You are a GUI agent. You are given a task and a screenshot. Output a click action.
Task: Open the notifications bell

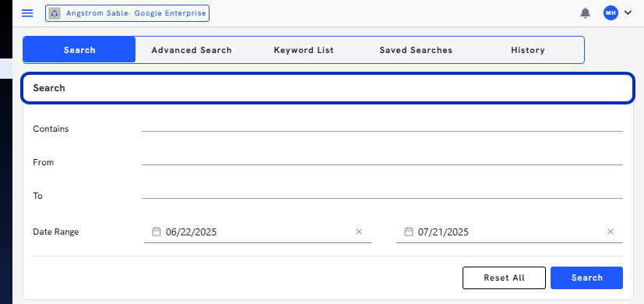(x=585, y=13)
